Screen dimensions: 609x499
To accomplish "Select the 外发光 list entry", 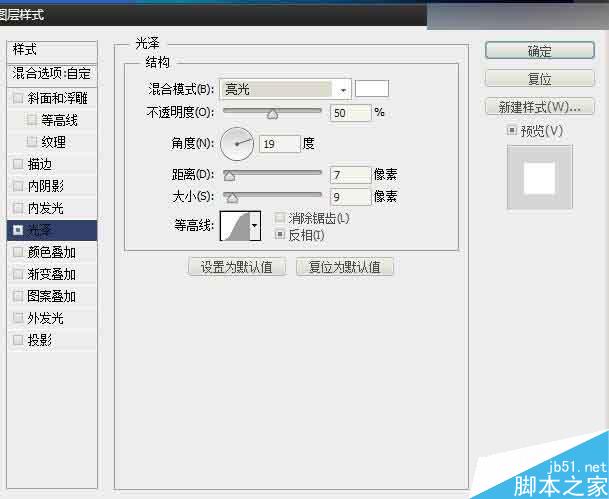I will point(52,318).
